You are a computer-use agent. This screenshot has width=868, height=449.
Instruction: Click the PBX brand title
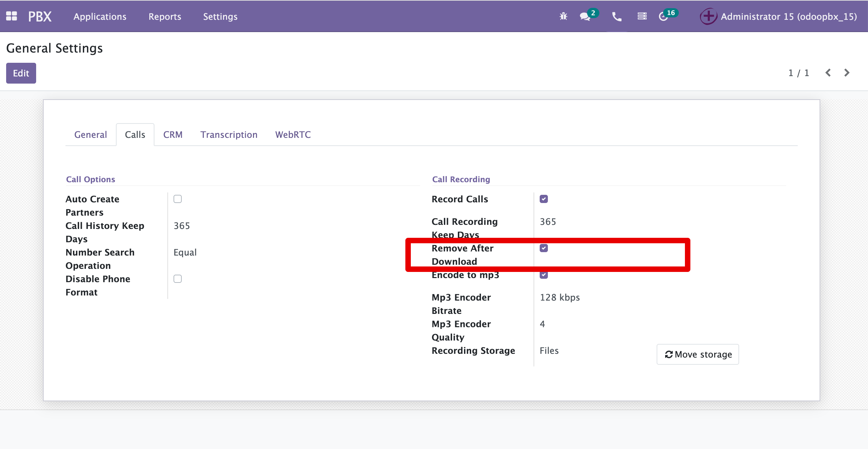pos(40,16)
